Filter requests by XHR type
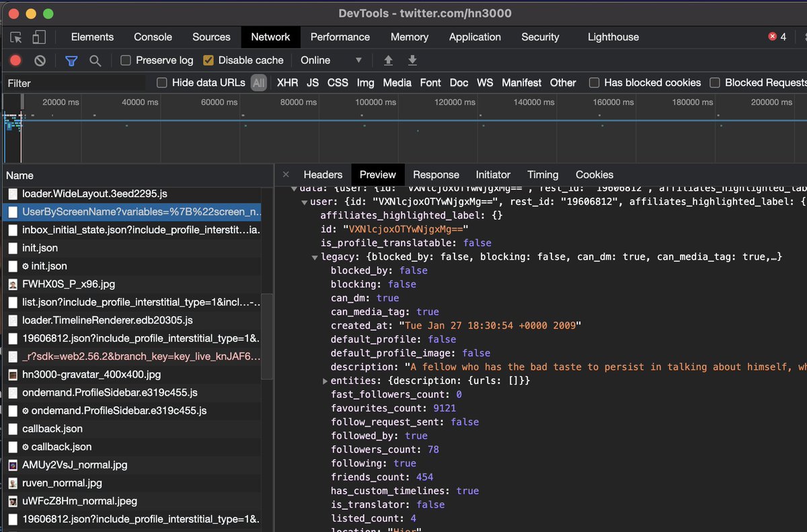This screenshot has height=532, width=807. click(287, 83)
